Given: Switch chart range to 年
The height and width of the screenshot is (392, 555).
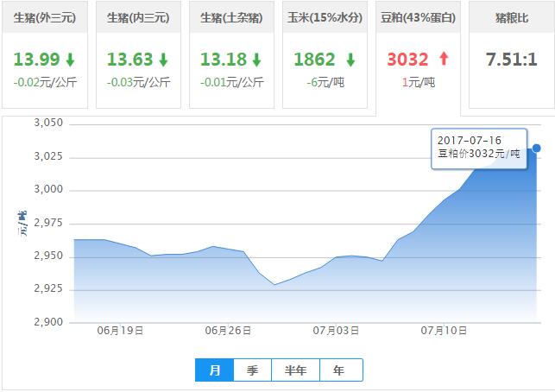Looking at the screenshot, I should (x=341, y=370).
